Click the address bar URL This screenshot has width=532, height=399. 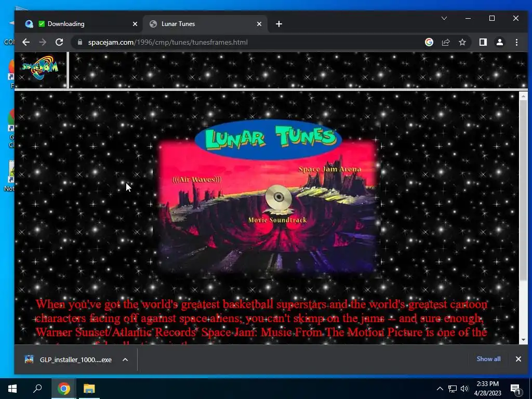(x=168, y=42)
